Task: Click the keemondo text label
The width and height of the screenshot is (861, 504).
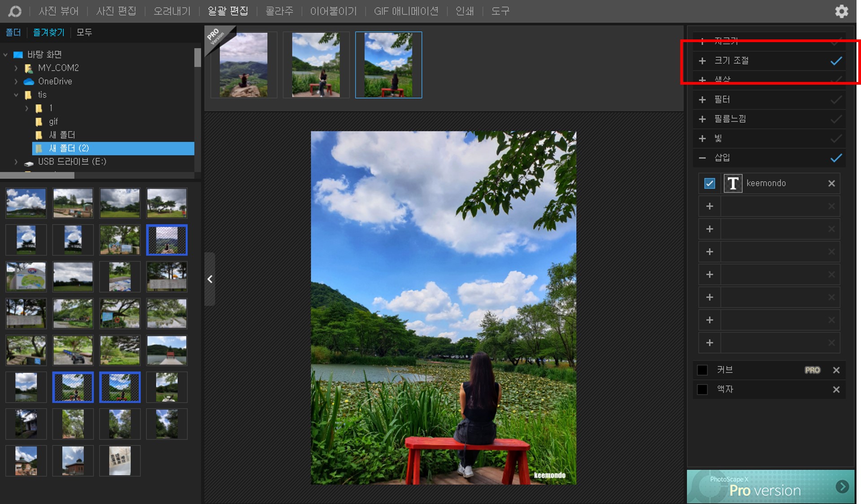Action: coord(766,183)
